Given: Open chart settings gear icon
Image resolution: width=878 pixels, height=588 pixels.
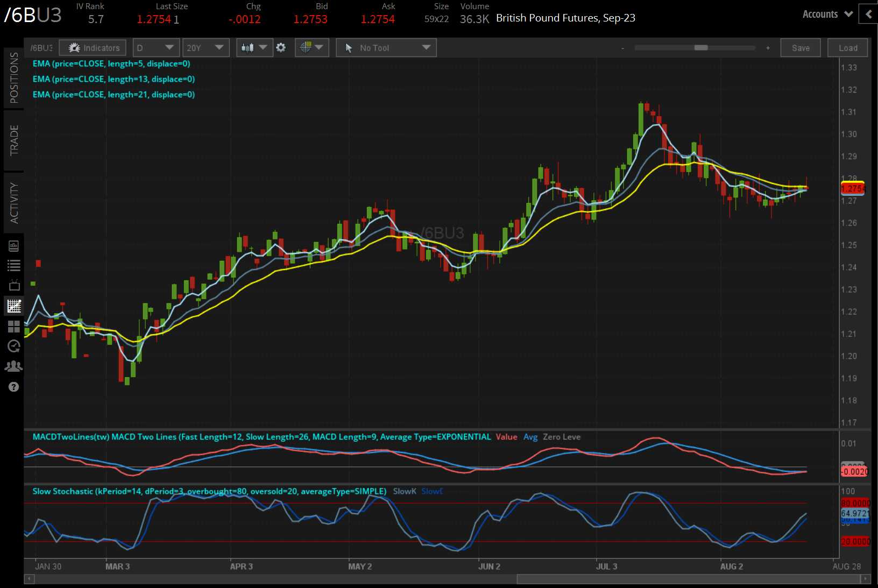Looking at the screenshot, I should point(281,48).
